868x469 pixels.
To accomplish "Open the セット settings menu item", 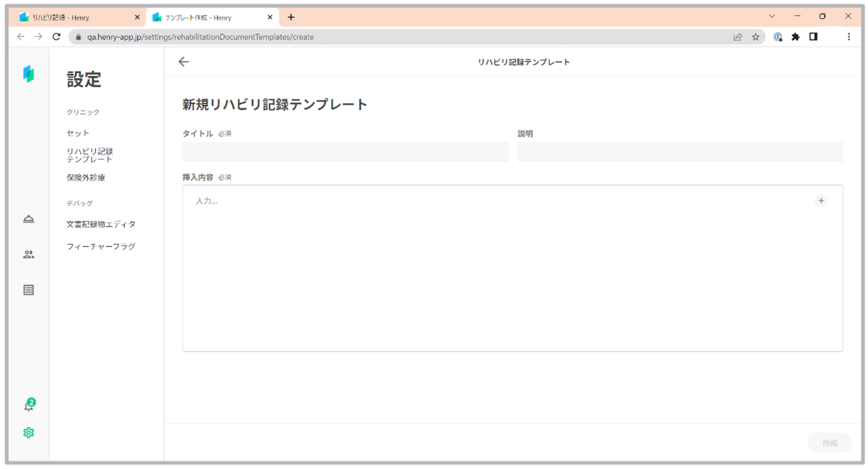I will point(78,133).
